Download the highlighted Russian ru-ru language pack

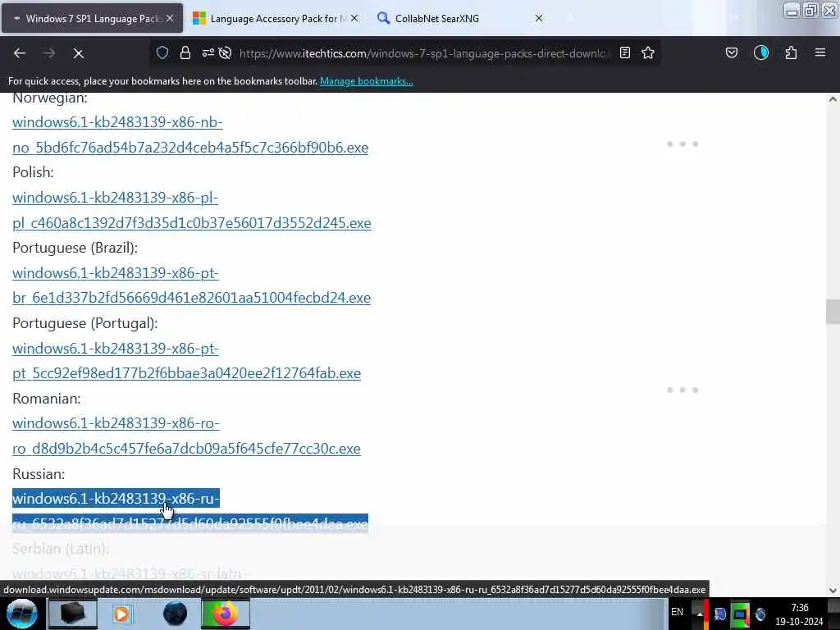190,511
